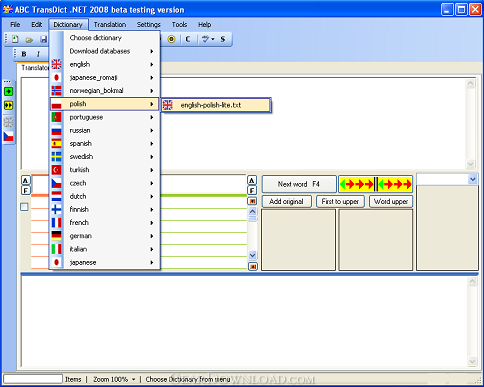Click the Next word F4 button
The width and height of the screenshot is (484, 387).
[299, 184]
